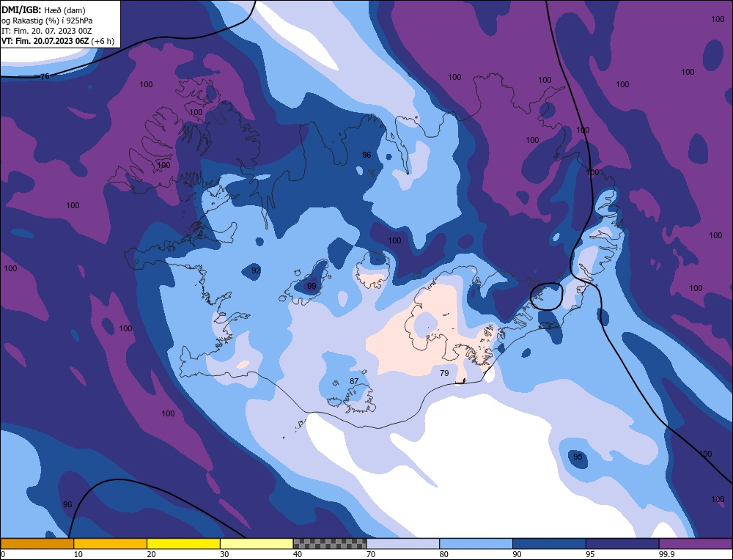
Task: Click the '92' humidity value on the map
Action: 256,270
